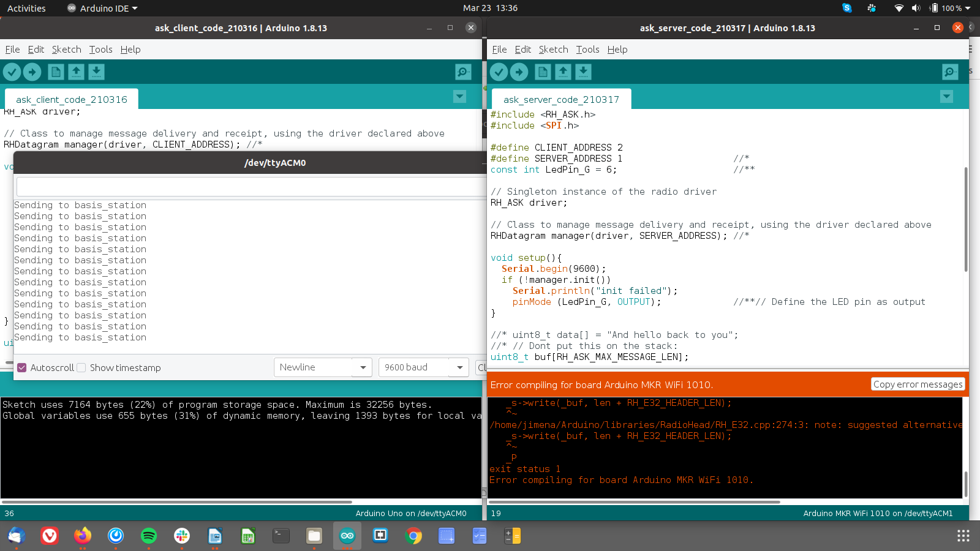The width and height of the screenshot is (980, 551).
Task: Open Slack from the dock
Action: click(182, 536)
